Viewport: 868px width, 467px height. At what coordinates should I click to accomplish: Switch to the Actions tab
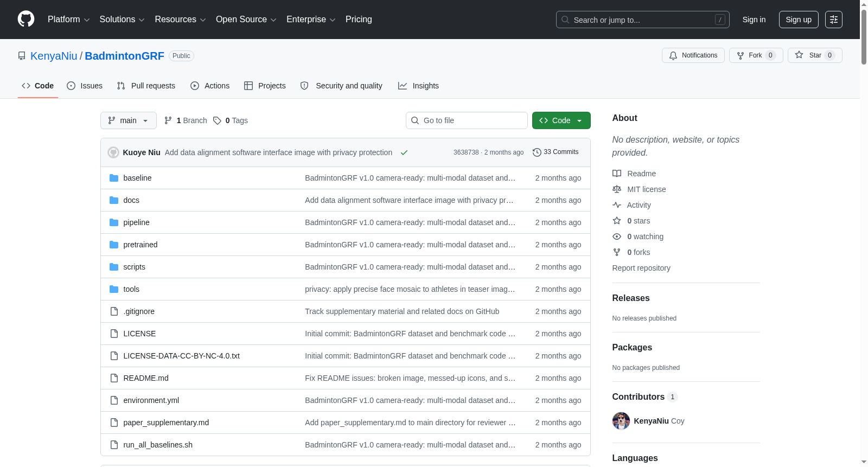[x=210, y=86]
